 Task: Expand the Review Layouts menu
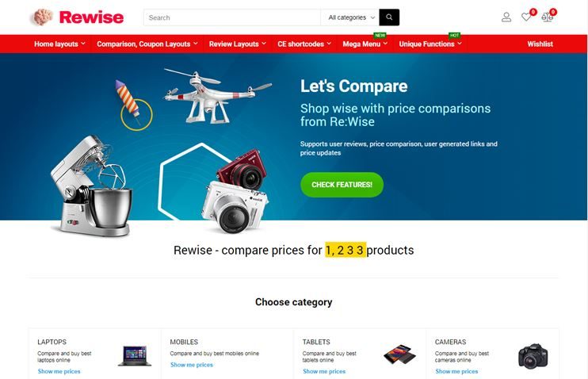pyautogui.click(x=238, y=44)
